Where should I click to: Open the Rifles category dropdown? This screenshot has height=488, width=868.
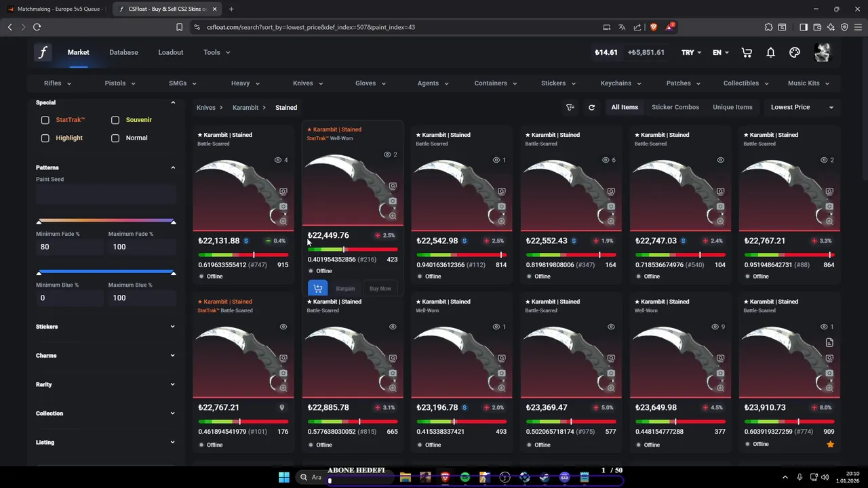(x=58, y=83)
